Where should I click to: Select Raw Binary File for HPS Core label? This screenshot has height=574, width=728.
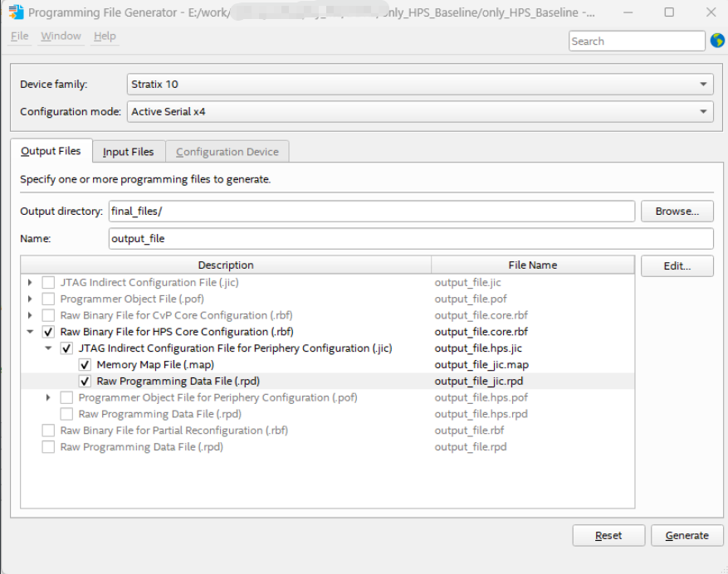coord(177,332)
